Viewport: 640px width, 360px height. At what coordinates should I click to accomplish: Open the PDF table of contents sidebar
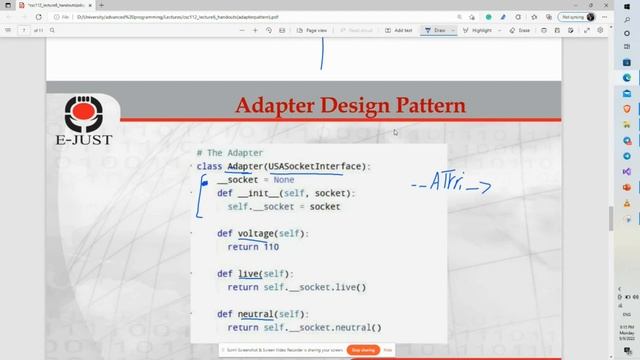tap(8, 30)
